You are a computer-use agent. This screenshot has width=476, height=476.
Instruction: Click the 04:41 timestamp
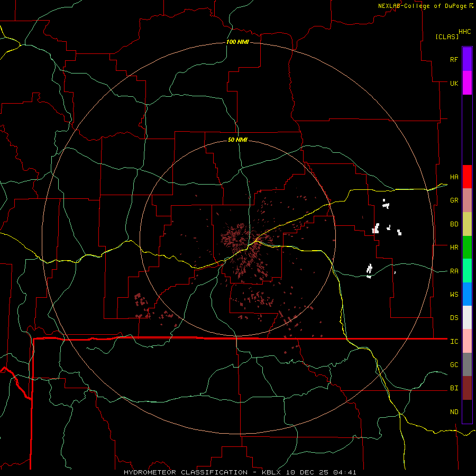[344, 472]
